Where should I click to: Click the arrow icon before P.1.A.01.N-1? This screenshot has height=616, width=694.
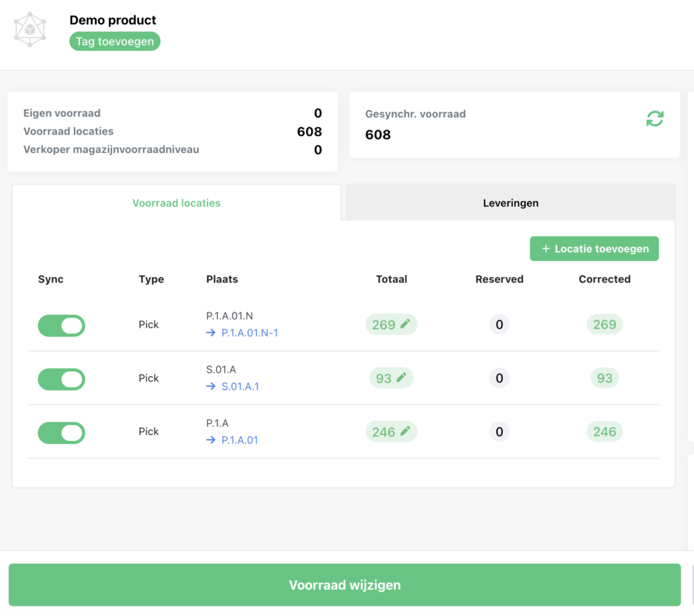[211, 333]
